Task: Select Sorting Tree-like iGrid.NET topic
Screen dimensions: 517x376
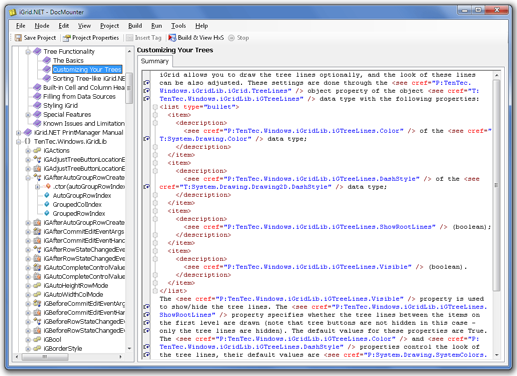Action: click(x=89, y=78)
